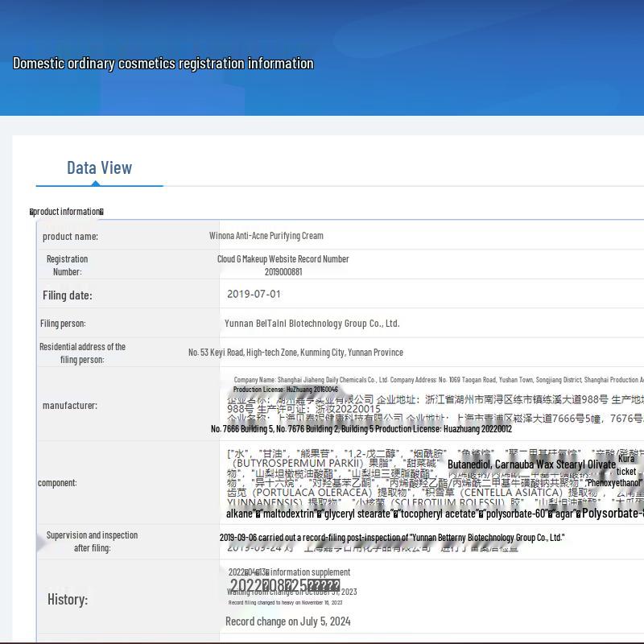Click the Winona Anti-Acne Purifying Cream name
The width and height of the screenshot is (644, 644).
[266, 236]
